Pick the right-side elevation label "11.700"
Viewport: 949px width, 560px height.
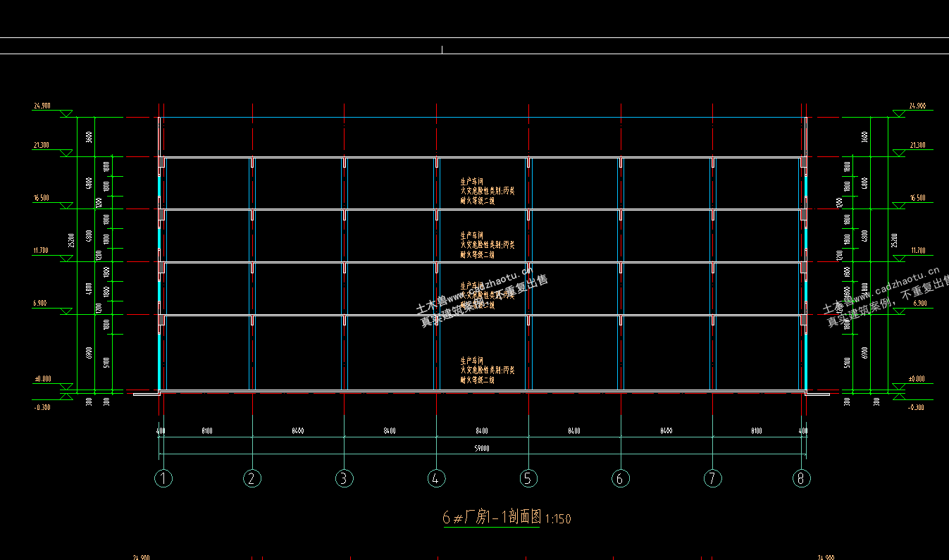[917, 250]
